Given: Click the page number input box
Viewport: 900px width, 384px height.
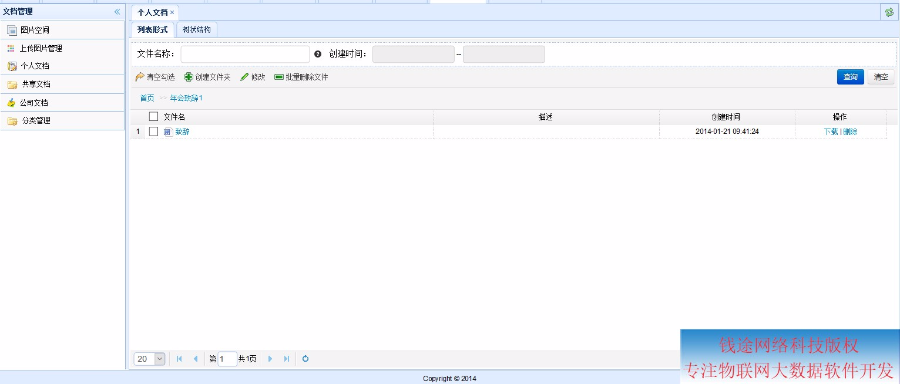Looking at the screenshot, I should [227, 359].
